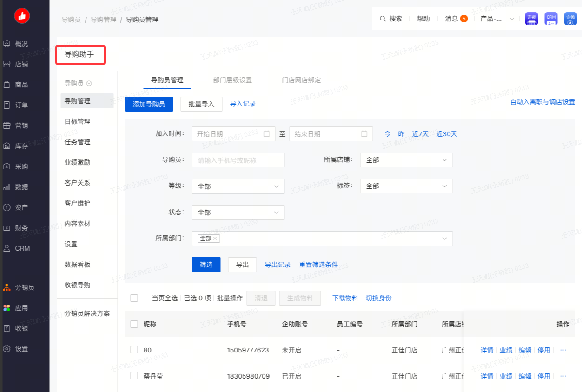Open more actions (…) for row 80

(x=563, y=350)
